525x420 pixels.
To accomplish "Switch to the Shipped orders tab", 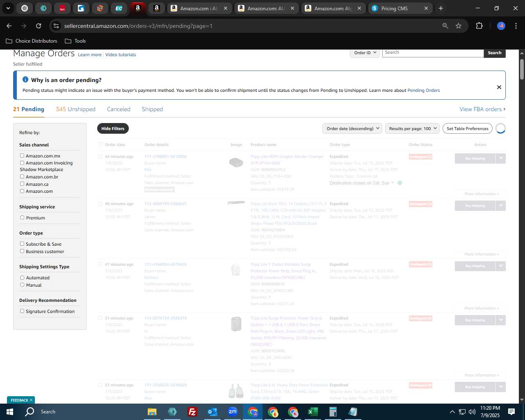I will click(152, 109).
